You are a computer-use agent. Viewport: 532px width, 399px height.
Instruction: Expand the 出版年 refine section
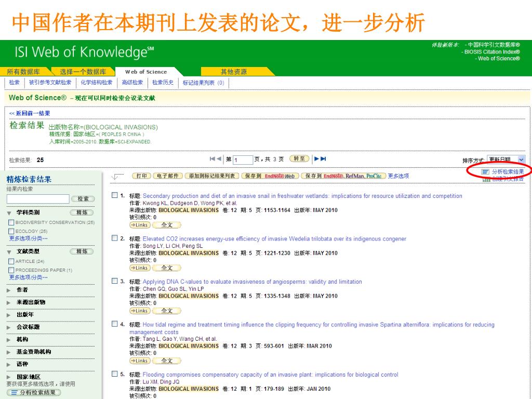pyautogui.click(x=9, y=315)
